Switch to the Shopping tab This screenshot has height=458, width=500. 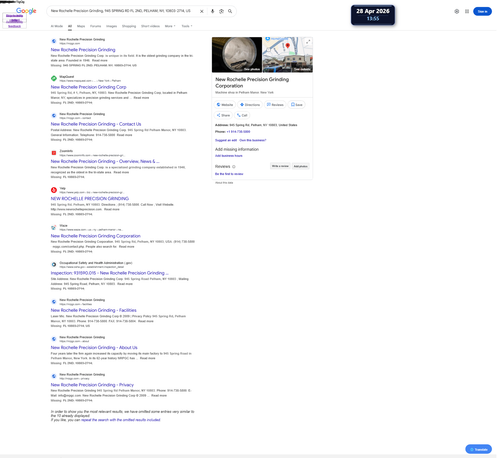pos(129,26)
